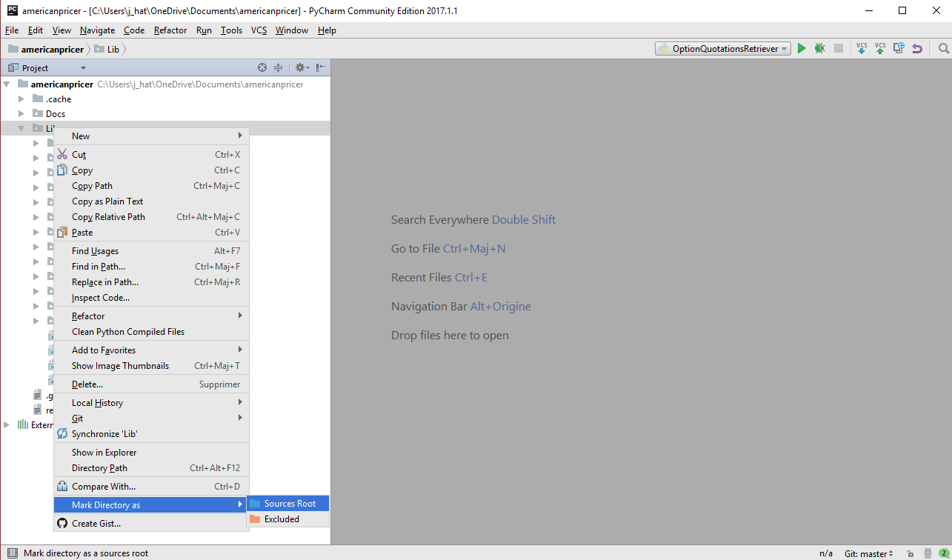Choose Excluded from the submenu
This screenshot has height=560, width=952.
pyautogui.click(x=287, y=519)
